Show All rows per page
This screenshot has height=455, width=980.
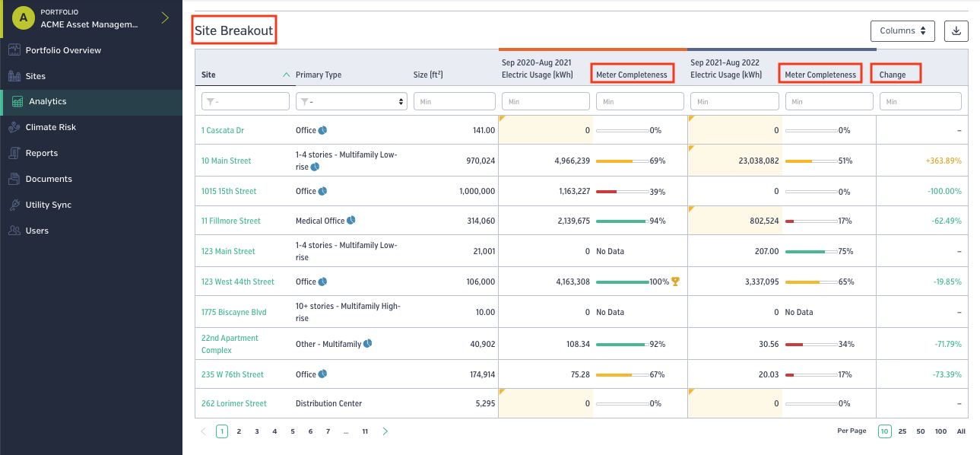point(961,431)
